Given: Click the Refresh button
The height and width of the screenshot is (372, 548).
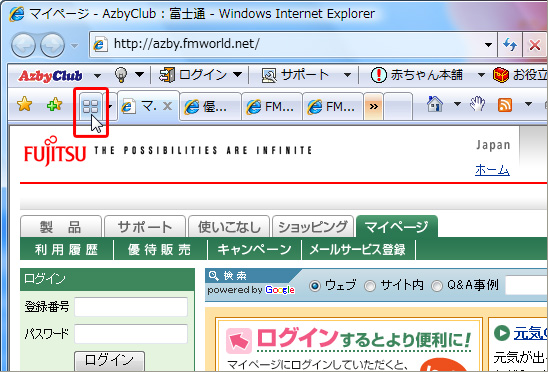Looking at the screenshot, I should click(510, 44).
